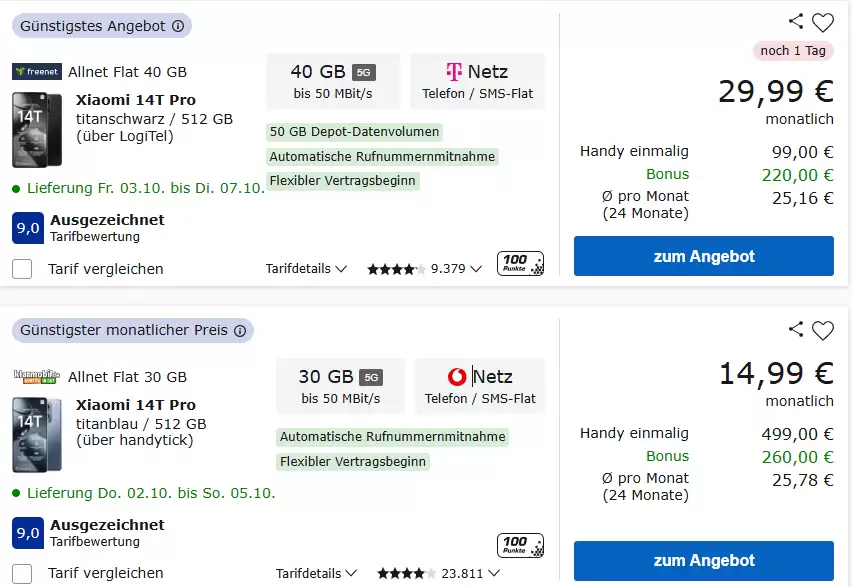Expand the 9.379 ratings dropdown
852x587 pixels.
(475, 269)
